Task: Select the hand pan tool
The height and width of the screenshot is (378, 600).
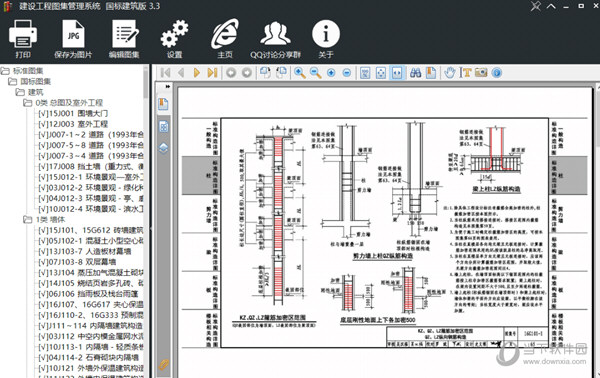Action: point(450,73)
